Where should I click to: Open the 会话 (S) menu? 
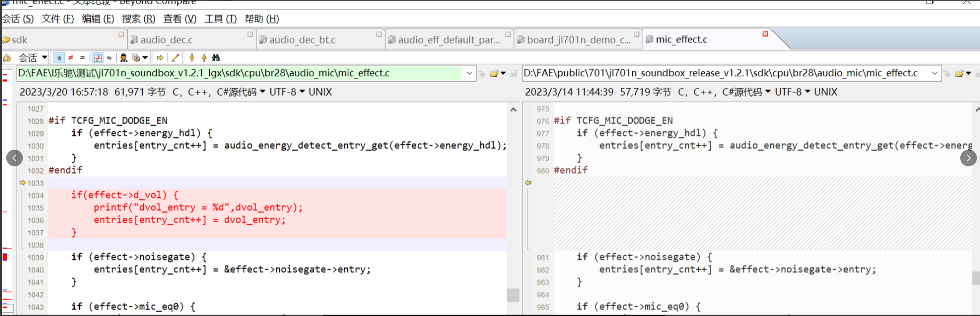pos(18,19)
